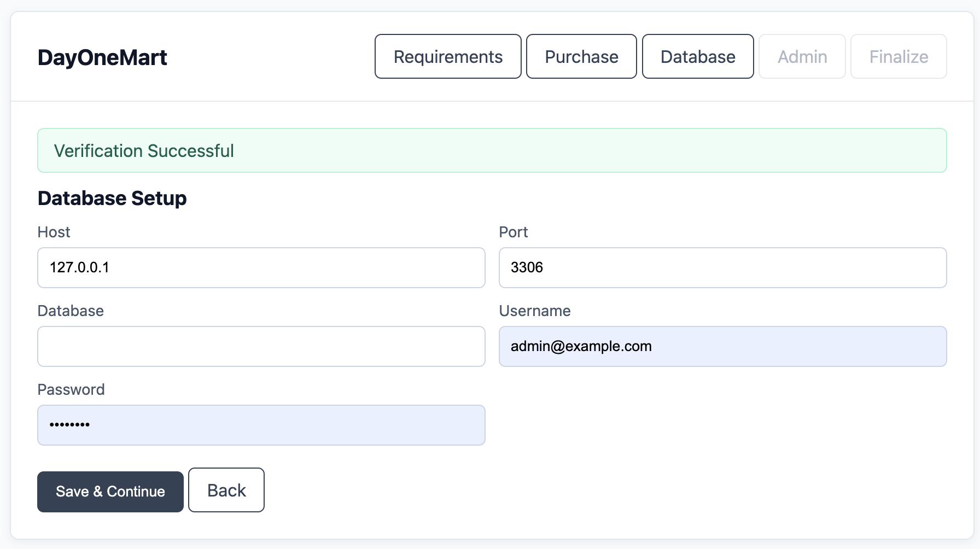This screenshot has height=549, width=980.
Task: Click the Save & Continue button
Action: (110, 491)
